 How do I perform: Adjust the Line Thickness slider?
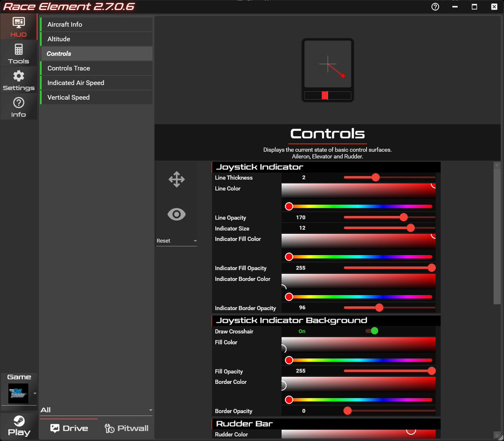pos(389,177)
